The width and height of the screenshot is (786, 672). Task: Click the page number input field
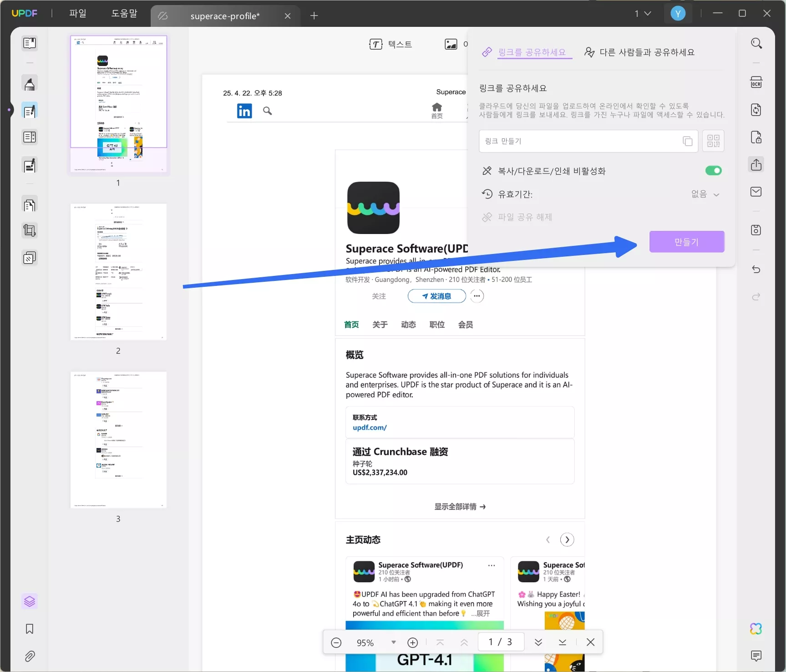(x=501, y=642)
